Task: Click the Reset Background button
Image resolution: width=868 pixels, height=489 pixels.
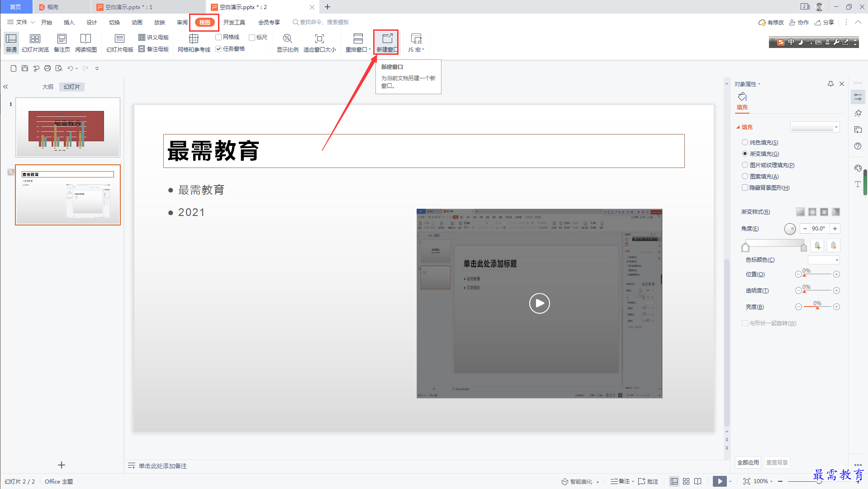Action: click(x=777, y=462)
